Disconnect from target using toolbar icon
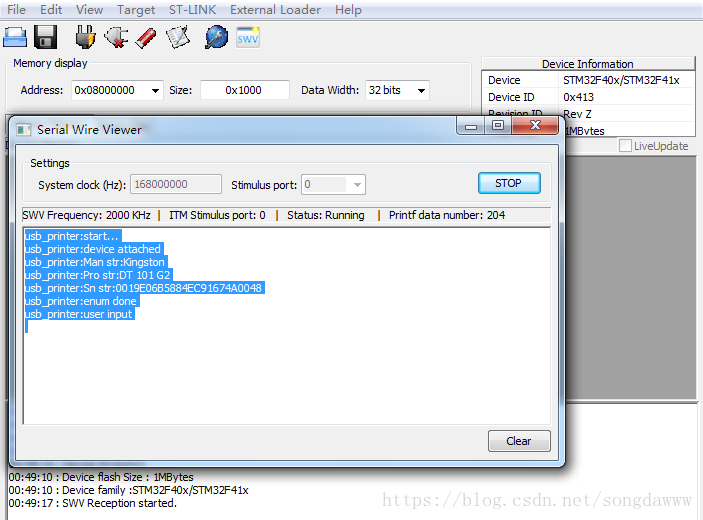This screenshot has width=703, height=520. (116, 38)
